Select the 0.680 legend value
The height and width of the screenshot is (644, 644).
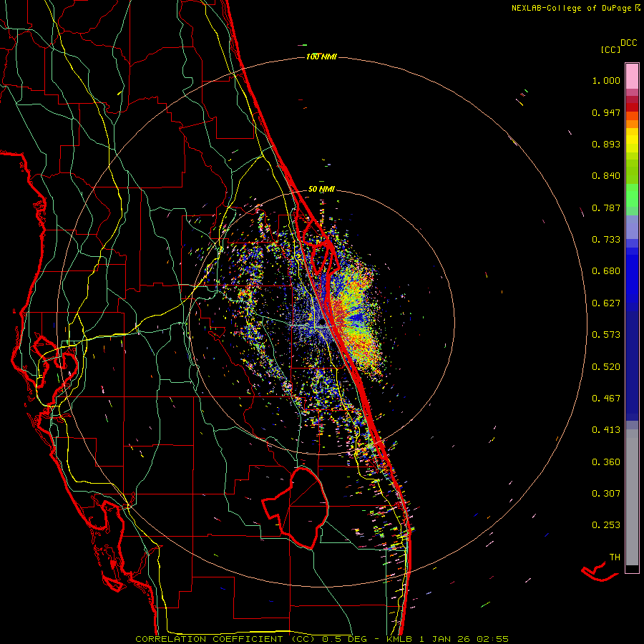point(606,271)
